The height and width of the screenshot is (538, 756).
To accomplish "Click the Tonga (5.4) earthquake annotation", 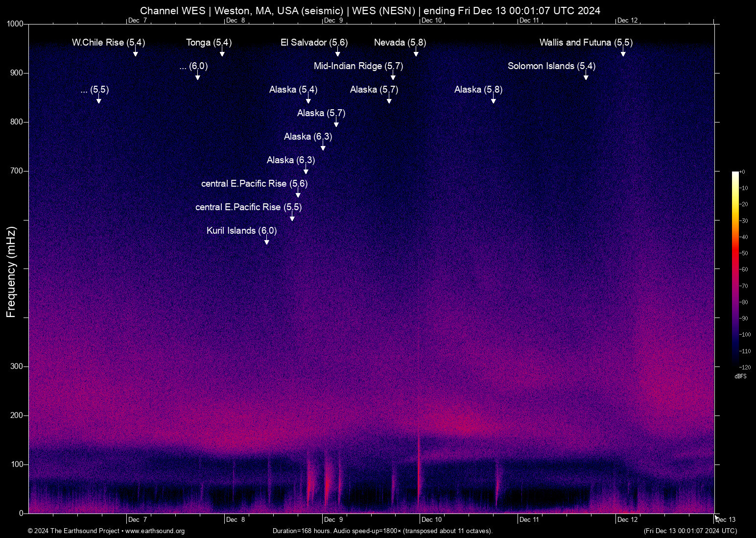I will coord(209,43).
